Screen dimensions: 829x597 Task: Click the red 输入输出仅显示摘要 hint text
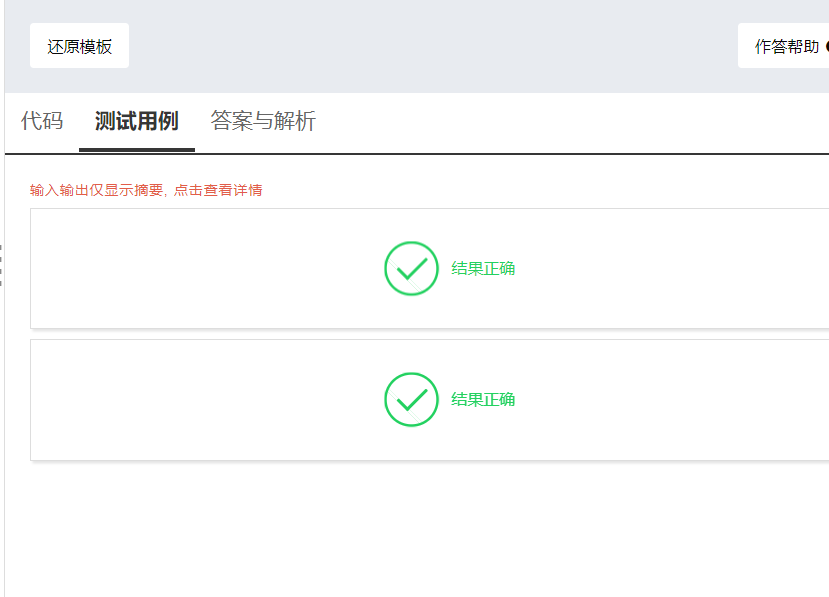click(x=96, y=190)
